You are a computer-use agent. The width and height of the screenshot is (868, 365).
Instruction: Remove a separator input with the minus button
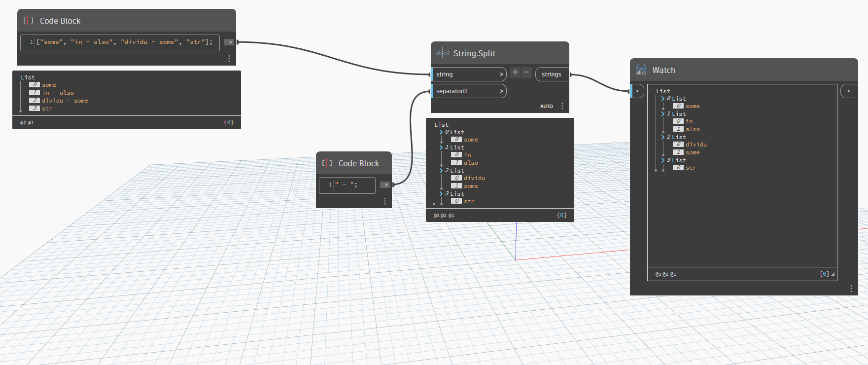click(x=527, y=73)
